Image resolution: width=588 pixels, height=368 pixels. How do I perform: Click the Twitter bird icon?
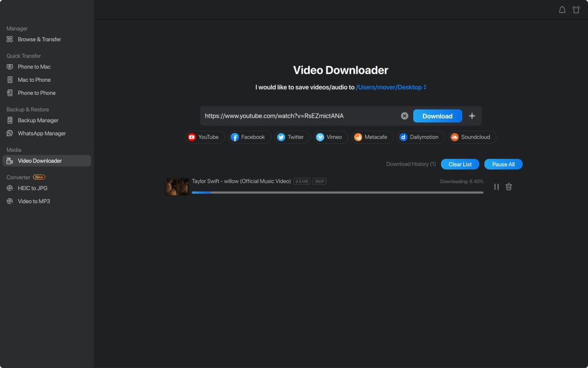click(281, 137)
